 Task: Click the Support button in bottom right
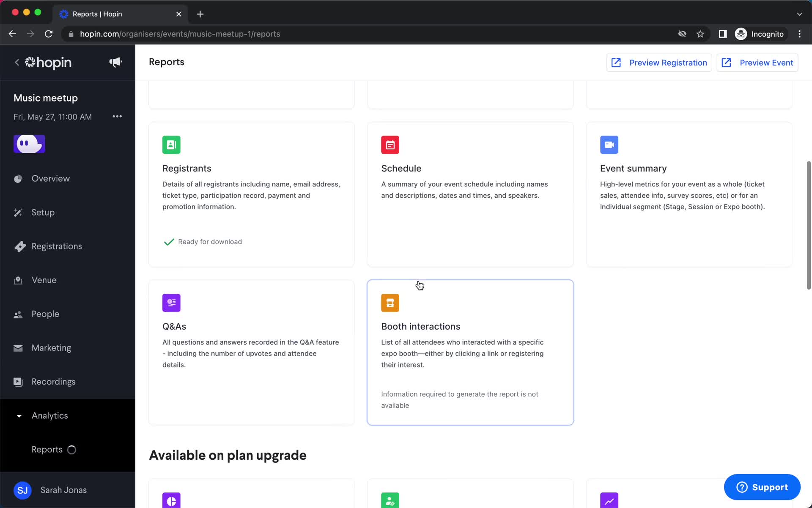pyautogui.click(x=762, y=487)
